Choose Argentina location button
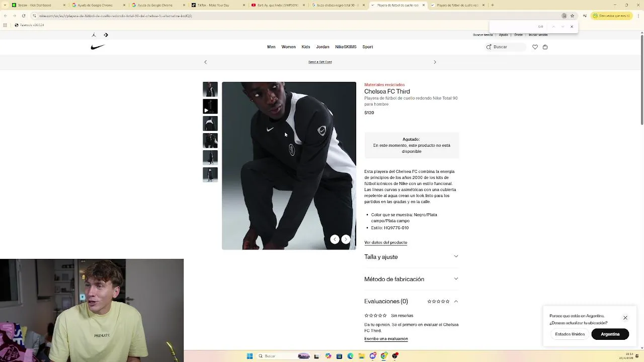 (x=610, y=334)
